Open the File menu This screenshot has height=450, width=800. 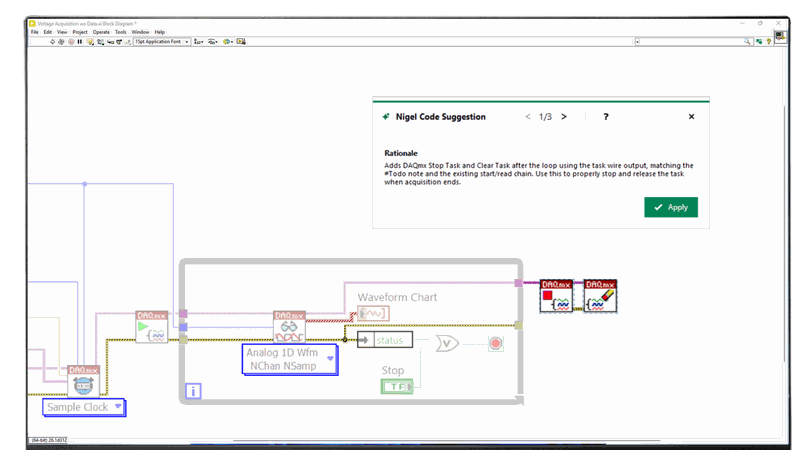pos(35,32)
